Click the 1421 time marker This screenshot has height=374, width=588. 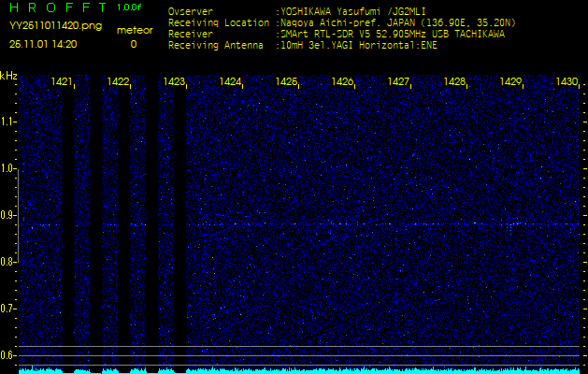coord(63,82)
